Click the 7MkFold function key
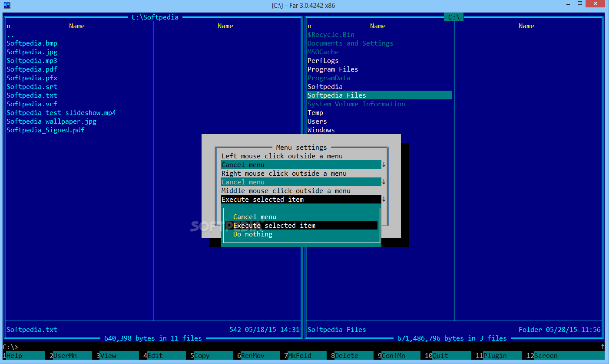Screen dimensions: 609x364 tap(305, 356)
